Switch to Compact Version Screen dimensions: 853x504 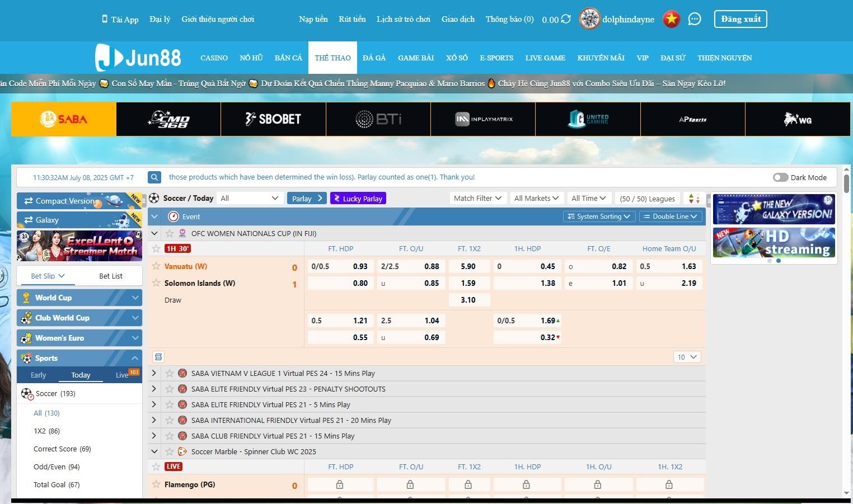pos(79,201)
